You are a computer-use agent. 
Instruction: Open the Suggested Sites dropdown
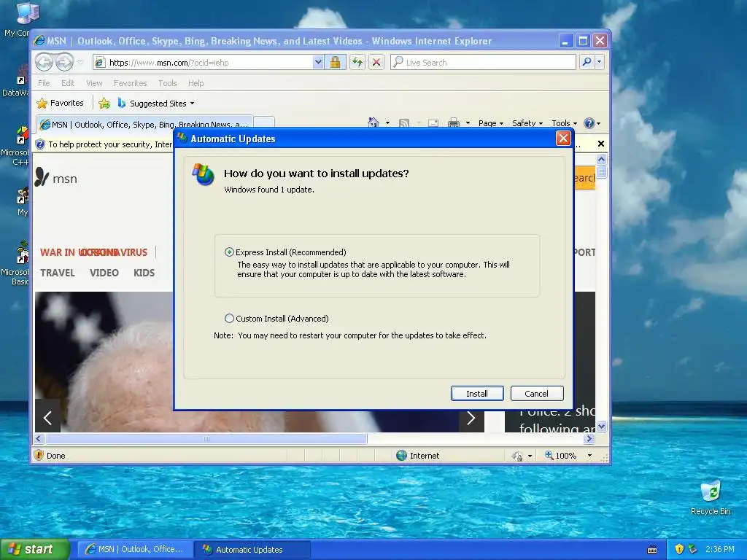click(x=156, y=104)
